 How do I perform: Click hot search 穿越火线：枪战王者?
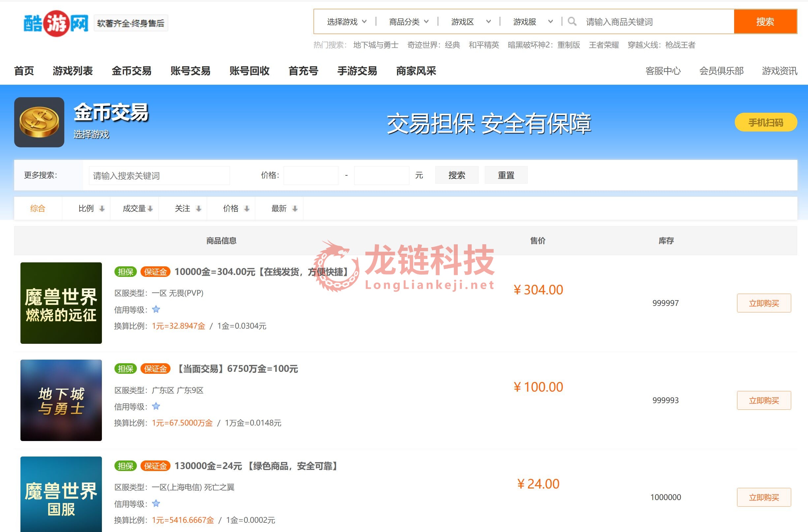[662, 45]
